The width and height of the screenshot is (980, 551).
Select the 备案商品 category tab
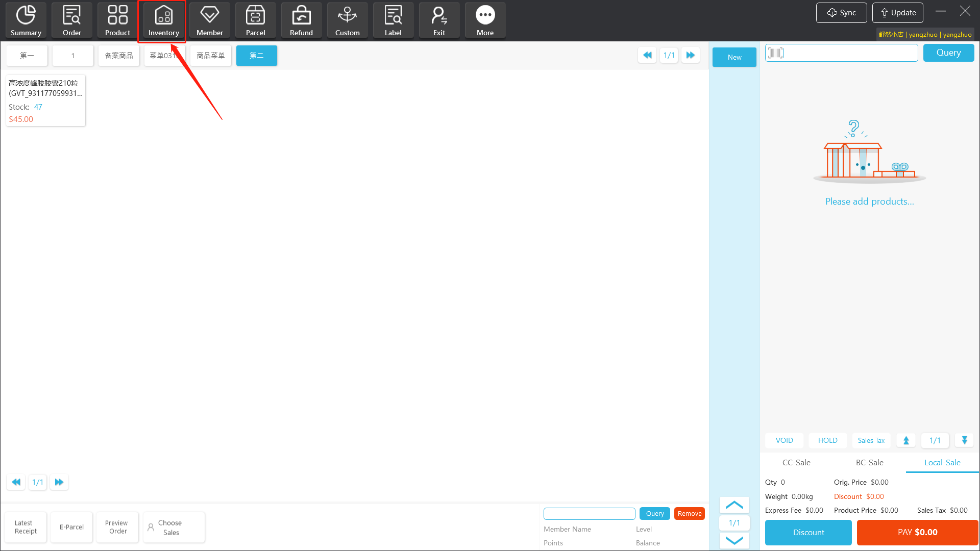pos(118,56)
